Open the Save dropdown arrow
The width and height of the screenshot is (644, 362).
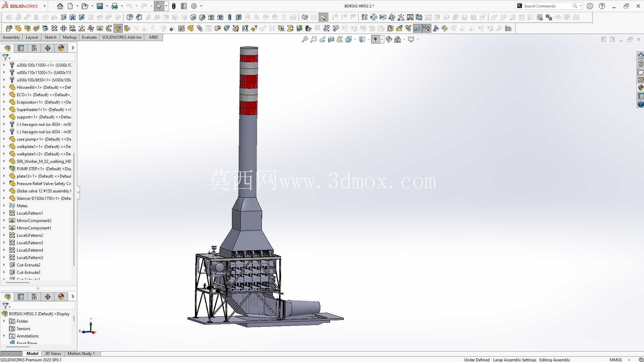click(107, 6)
